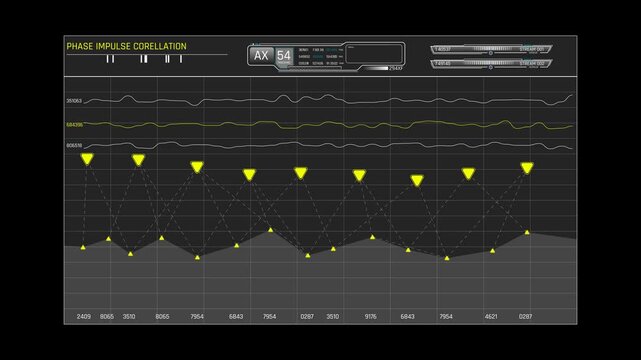Image resolution: width=641 pixels, height=360 pixels.
Task: Select the 806518 waveform label
Action: pos(74,145)
